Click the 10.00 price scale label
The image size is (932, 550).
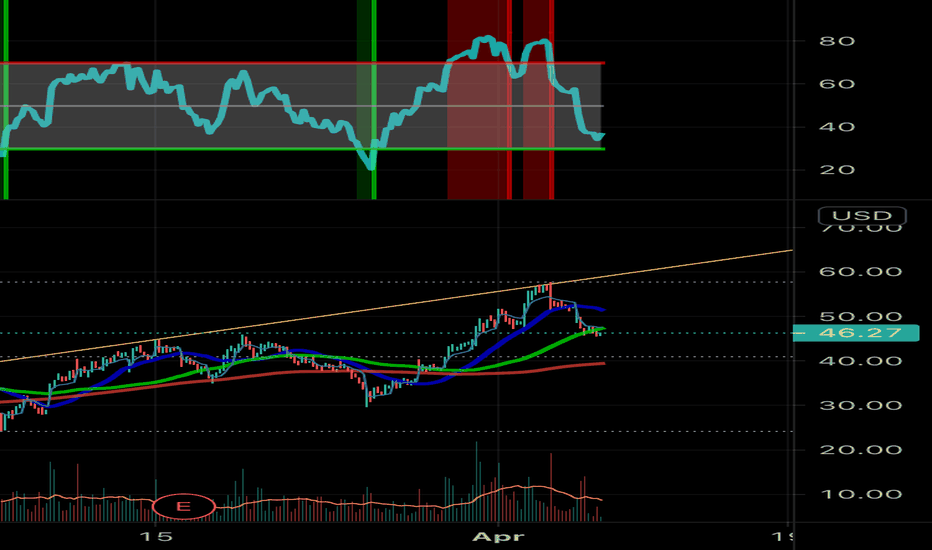[x=860, y=494]
